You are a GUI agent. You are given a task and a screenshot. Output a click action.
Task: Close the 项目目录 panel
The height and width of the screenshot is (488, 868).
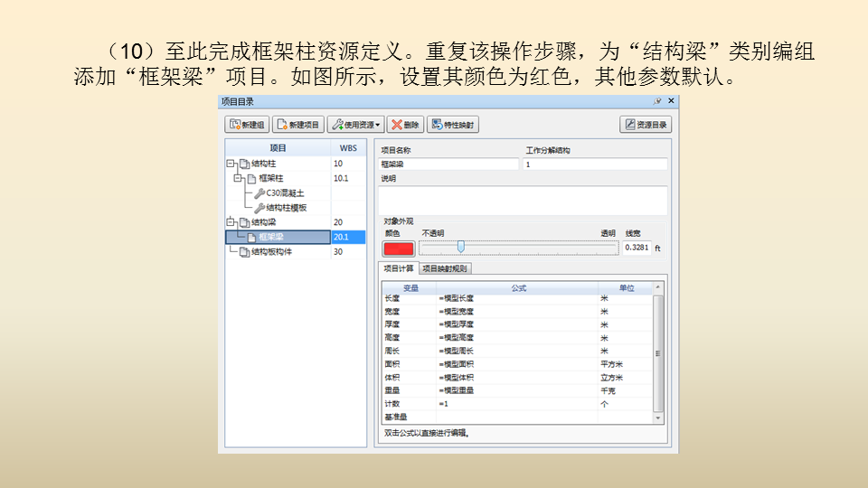pos(671,100)
